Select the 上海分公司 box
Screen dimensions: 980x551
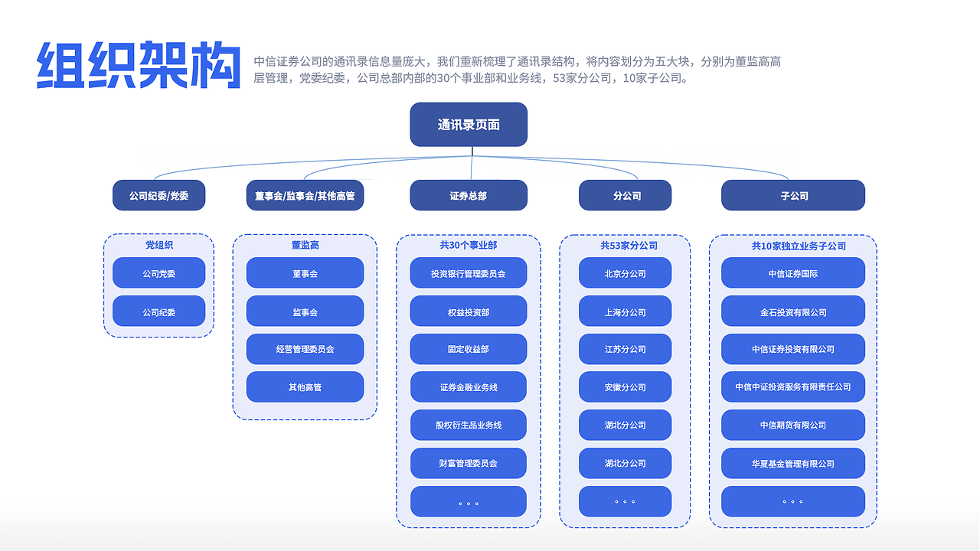coord(625,311)
